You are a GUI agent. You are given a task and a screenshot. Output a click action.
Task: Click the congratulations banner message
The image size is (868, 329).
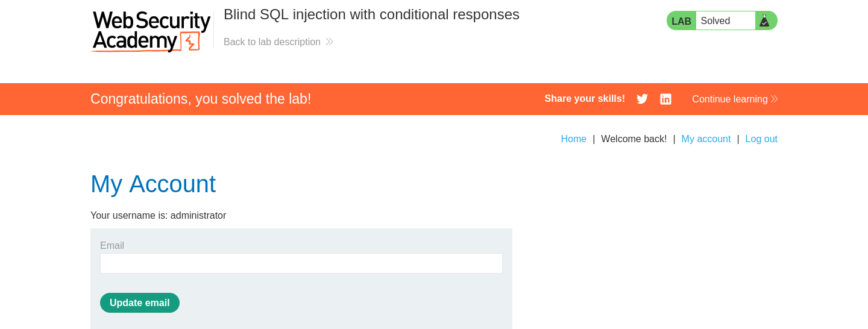click(201, 99)
